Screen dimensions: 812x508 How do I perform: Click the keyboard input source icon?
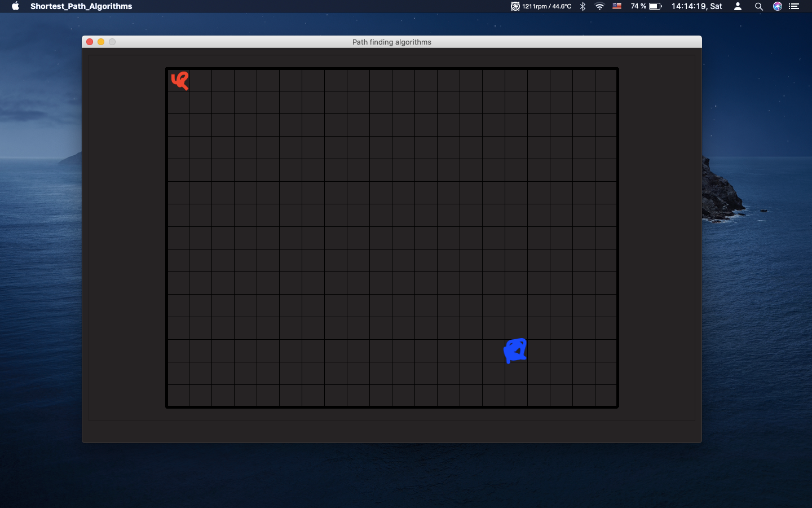pos(617,6)
